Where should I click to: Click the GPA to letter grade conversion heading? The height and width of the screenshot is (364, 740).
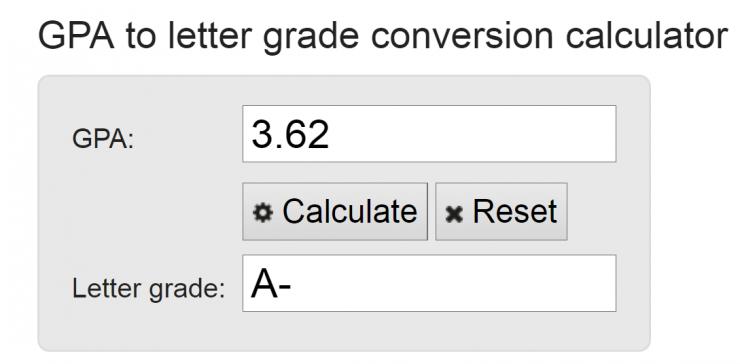pos(382,36)
